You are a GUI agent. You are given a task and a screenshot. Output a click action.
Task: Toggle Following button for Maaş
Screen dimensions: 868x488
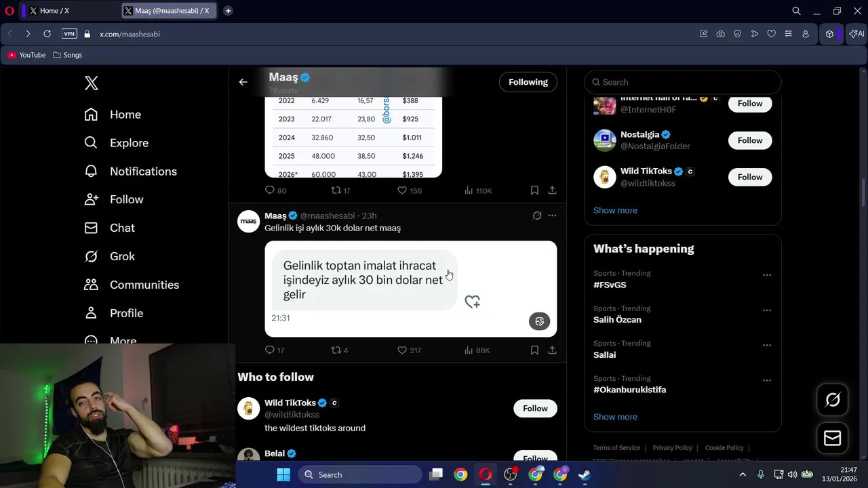tap(528, 82)
